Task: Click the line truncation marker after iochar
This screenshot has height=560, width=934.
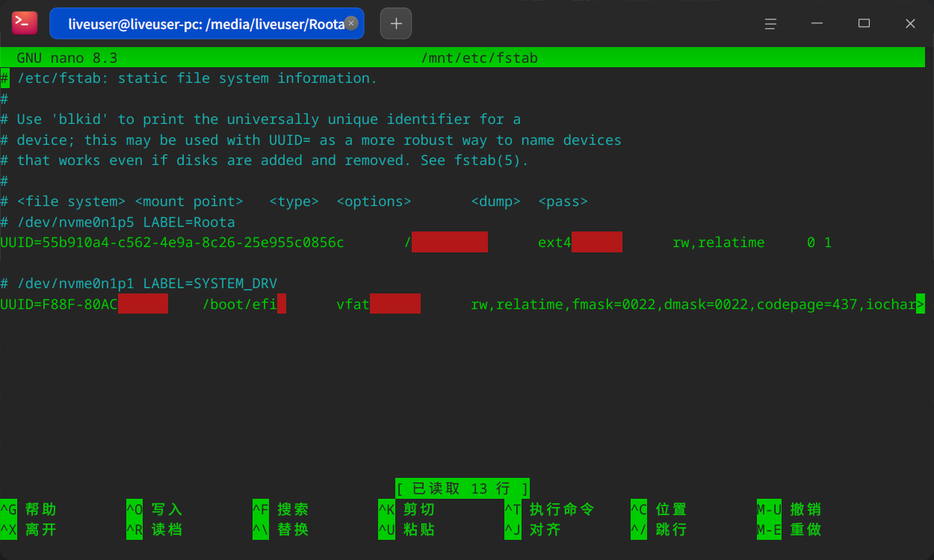Action: pyautogui.click(x=920, y=304)
